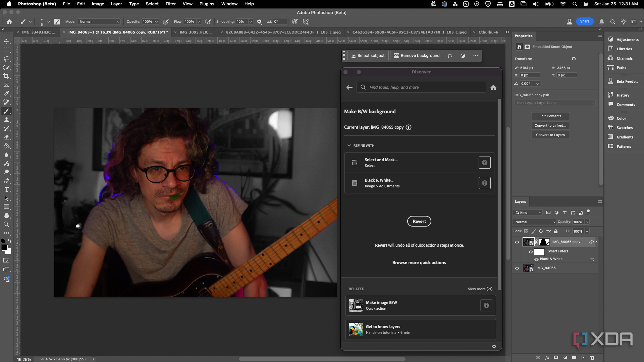Viewport: 644px width, 362px height.
Task: Open the Make image B/W quick action
Action: point(421,305)
